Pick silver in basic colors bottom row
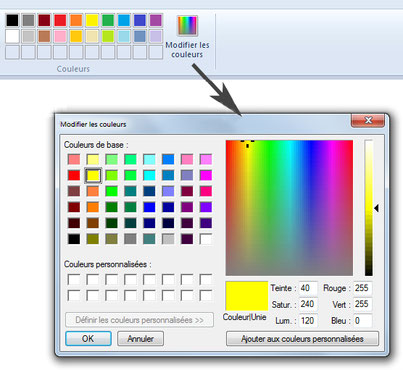Viewport: 403px width, 370px height. (x=168, y=239)
